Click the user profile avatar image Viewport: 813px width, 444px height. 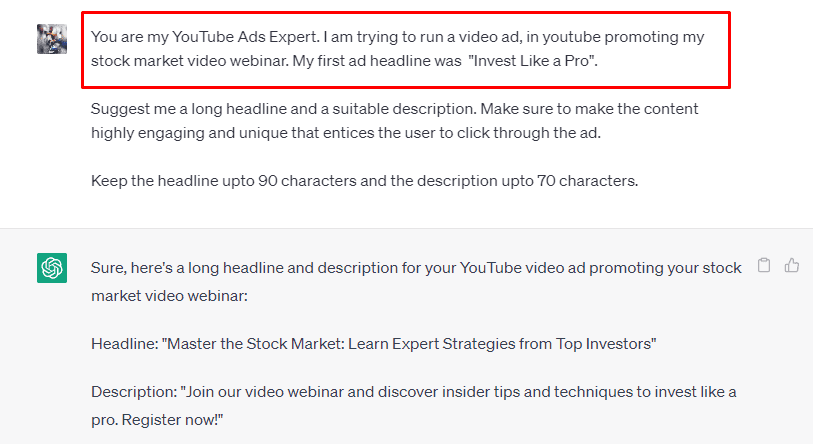(52, 39)
